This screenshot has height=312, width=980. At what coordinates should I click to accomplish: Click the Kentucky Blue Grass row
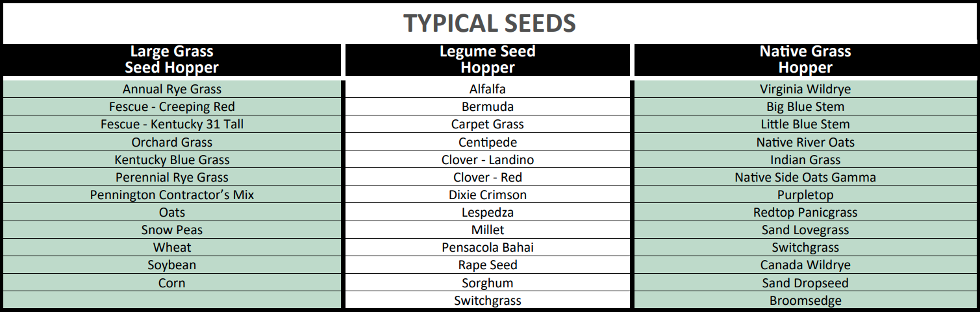tap(172, 160)
